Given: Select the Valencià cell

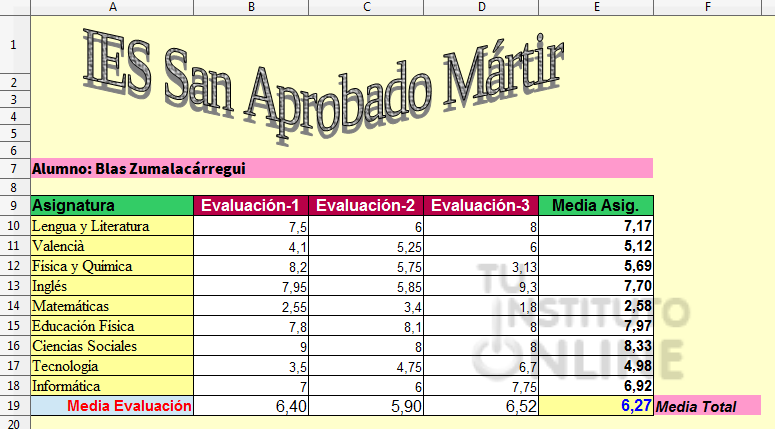Looking at the screenshot, I should click(112, 246).
